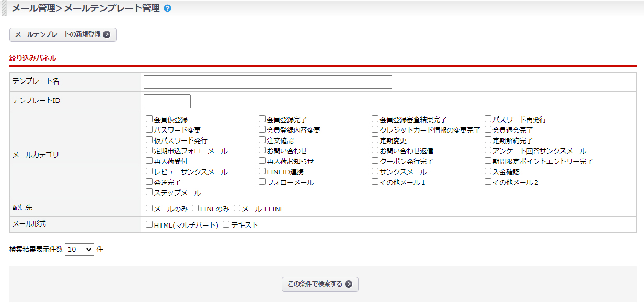This screenshot has width=644, height=308.
Task: Tick the パスワード再発行 checkbox
Action: [x=488, y=119]
